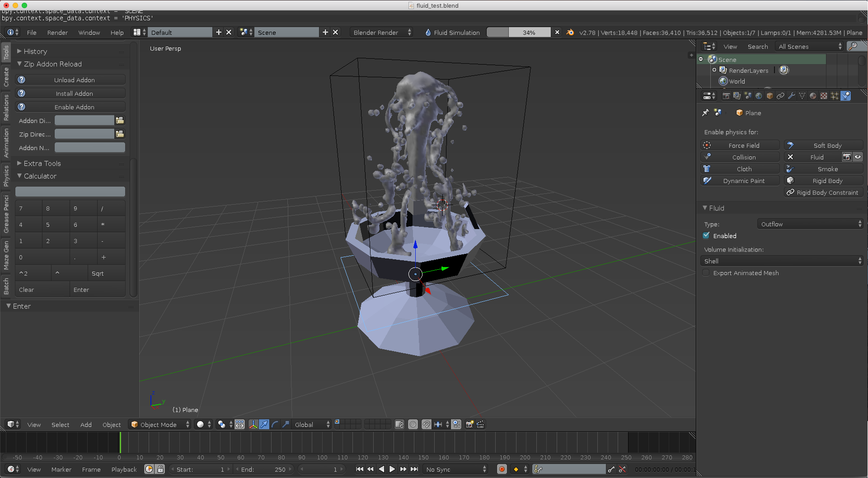The image size is (868, 478).
Task: Click the outliner filter magnifier icon
Action: (x=853, y=46)
